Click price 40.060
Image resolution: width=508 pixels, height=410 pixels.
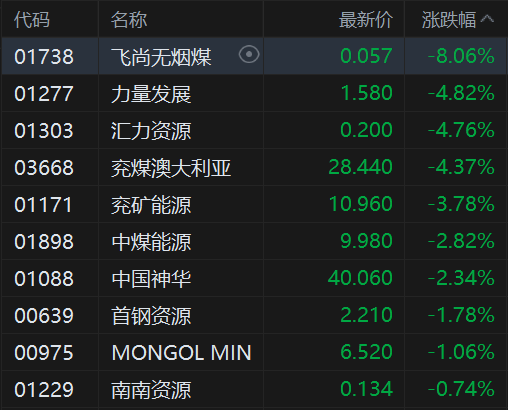click(x=360, y=278)
